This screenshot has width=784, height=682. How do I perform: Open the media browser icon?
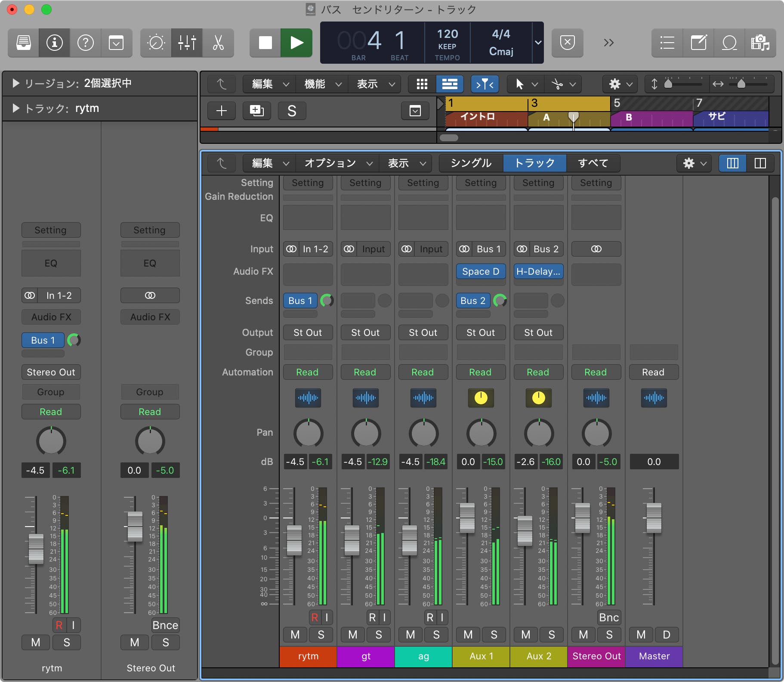point(760,43)
